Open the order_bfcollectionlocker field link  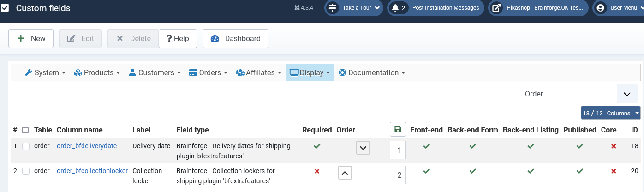(x=92, y=171)
